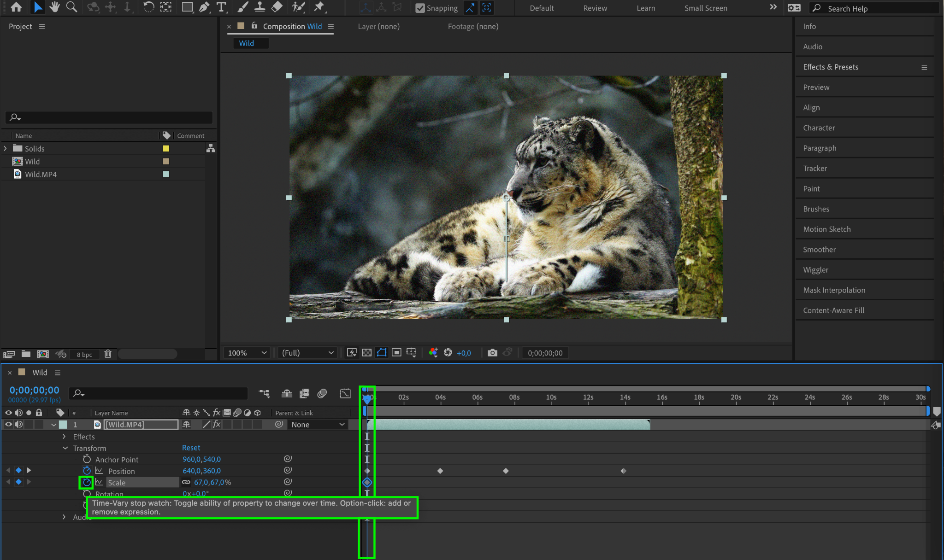The height and width of the screenshot is (560, 944).
Task: Select the Type tool
Action: 221,7
